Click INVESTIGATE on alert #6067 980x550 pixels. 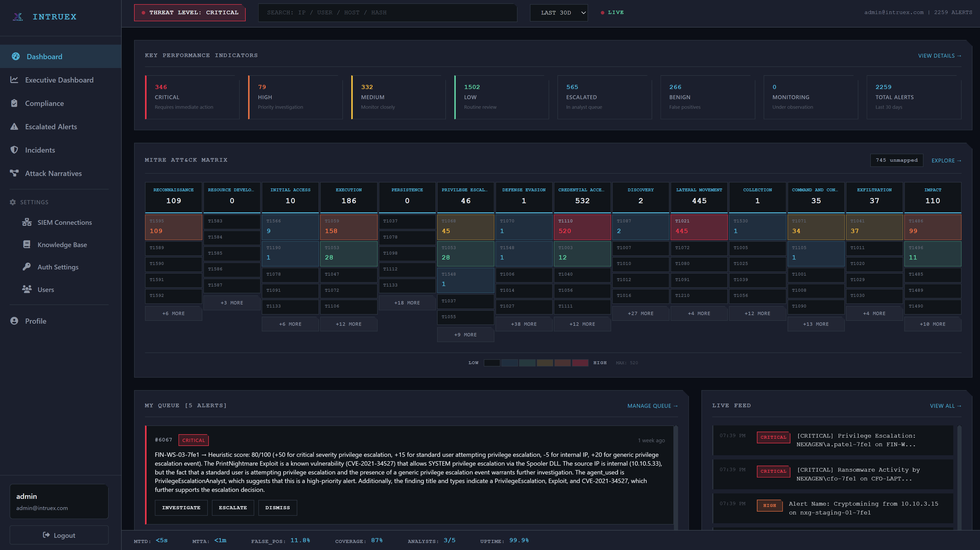click(181, 507)
